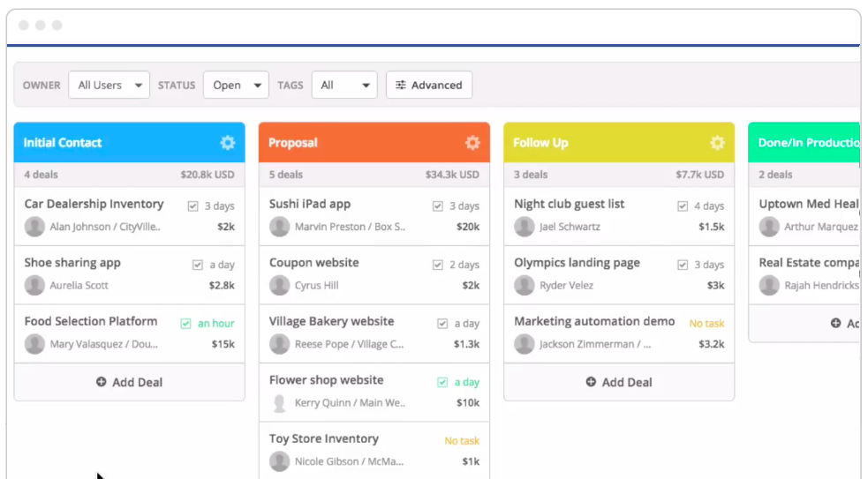Click Mary Valasquez's contact avatar
This screenshot has height=479, width=868.
tap(34, 344)
